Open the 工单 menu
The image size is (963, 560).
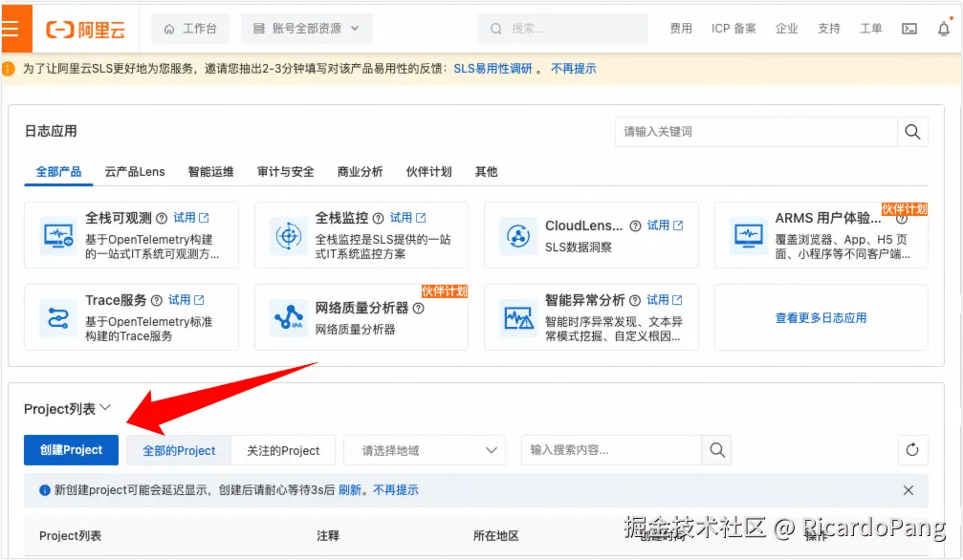click(x=870, y=29)
